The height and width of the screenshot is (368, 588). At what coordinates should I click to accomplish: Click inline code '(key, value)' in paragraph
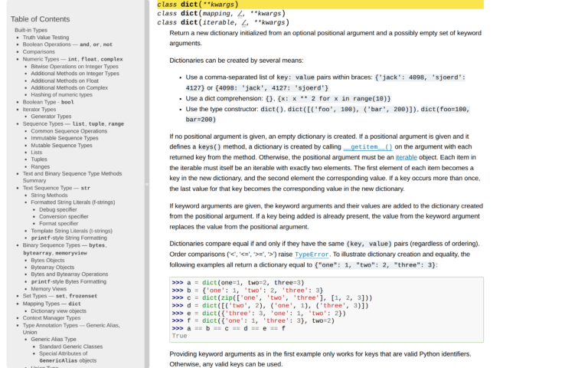pos(368,244)
